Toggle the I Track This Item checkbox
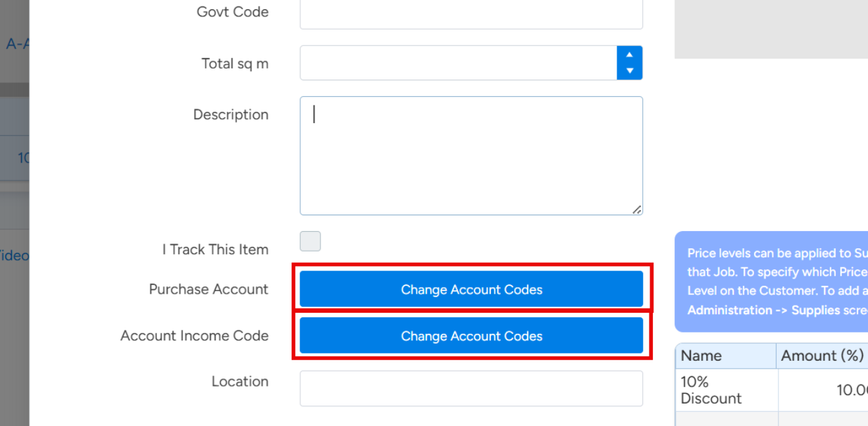This screenshot has height=426, width=868. pyautogui.click(x=311, y=242)
